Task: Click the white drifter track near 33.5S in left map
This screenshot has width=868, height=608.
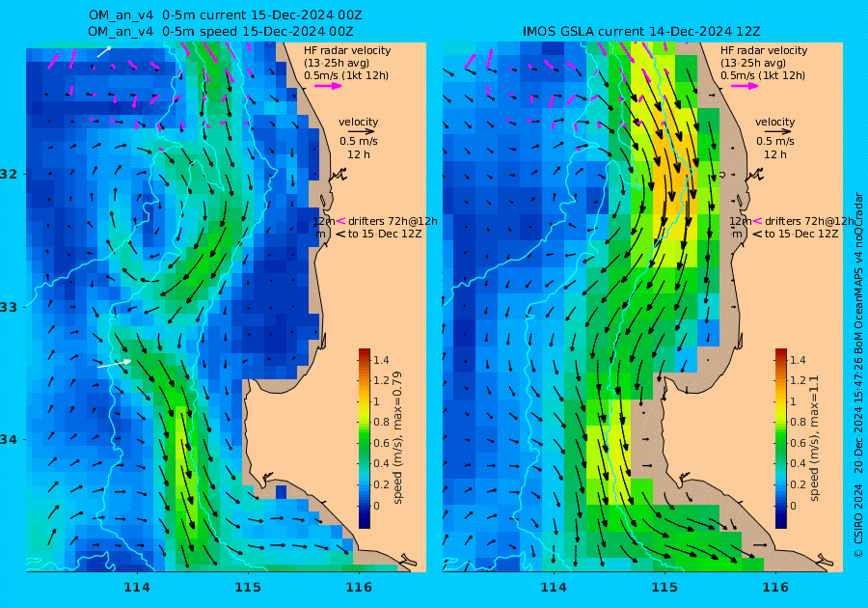Action: point(114,364)
